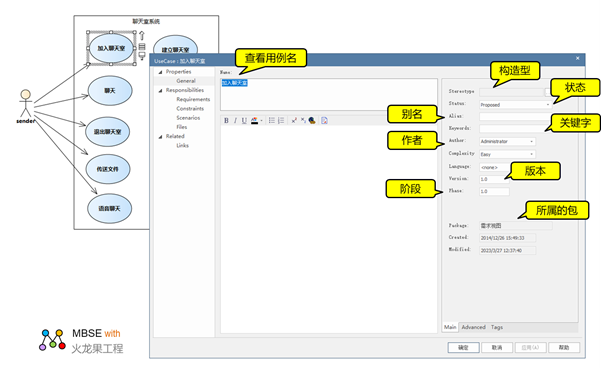The height and width of the screenshot is (368, 601).
Task: Open the Complexity dropdown showing Easy
Action: [507, 154]
